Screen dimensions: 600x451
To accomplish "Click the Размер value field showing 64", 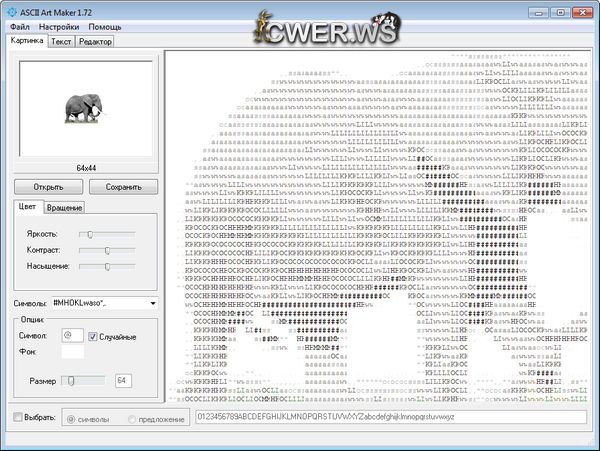I will [x=123, y=381].
